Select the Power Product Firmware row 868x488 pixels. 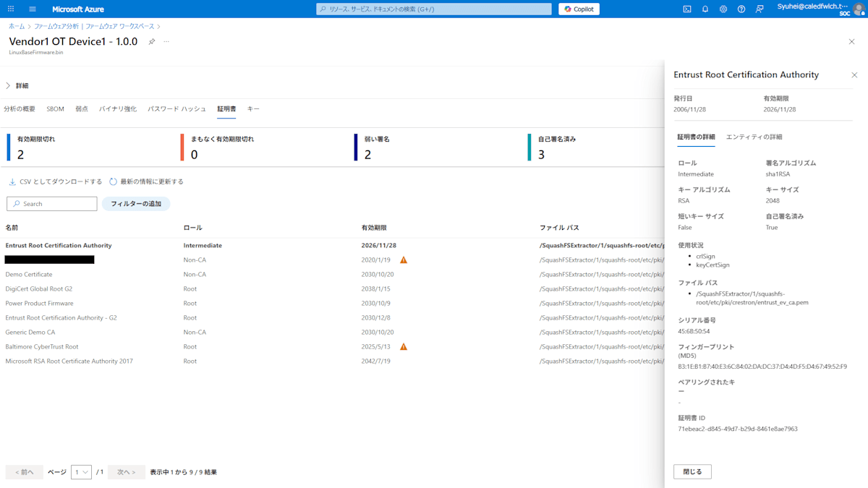pyautogui.click(x=333, y=304)
